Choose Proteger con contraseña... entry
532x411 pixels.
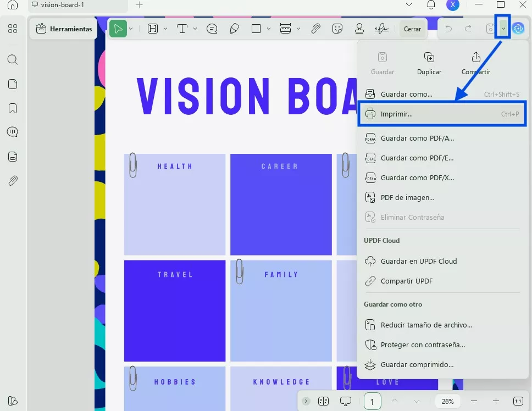tap(442, 345)
